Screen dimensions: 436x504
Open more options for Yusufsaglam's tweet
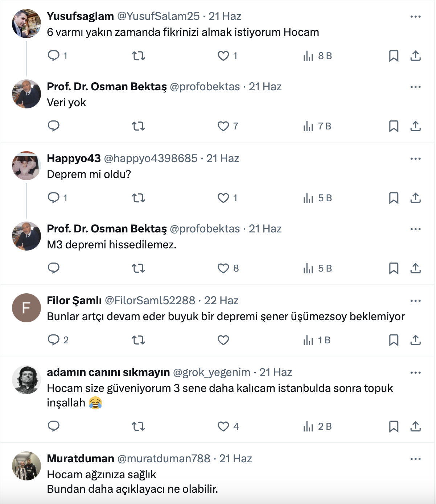pyautogui.click(x=415, y=17)
